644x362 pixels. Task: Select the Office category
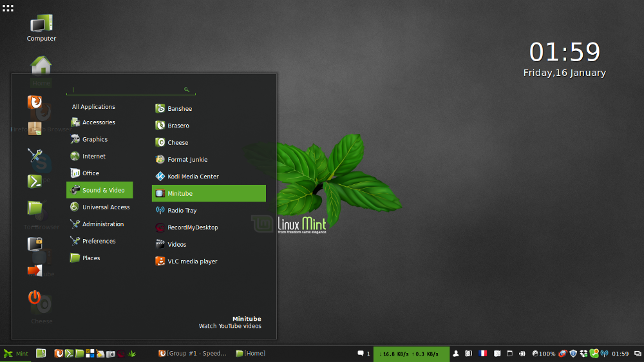pyautogui.click(x=99, y=173)
